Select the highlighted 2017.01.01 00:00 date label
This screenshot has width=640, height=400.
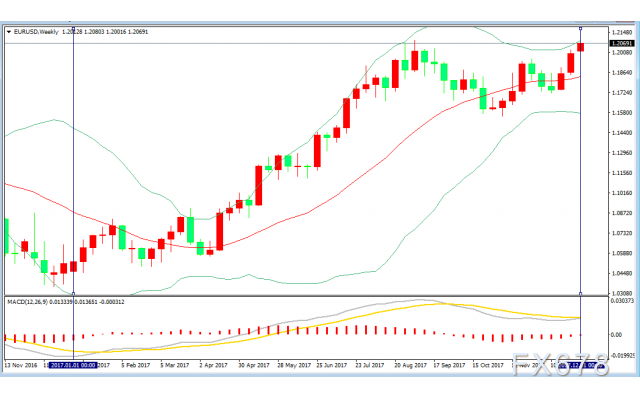coord(73,365)
